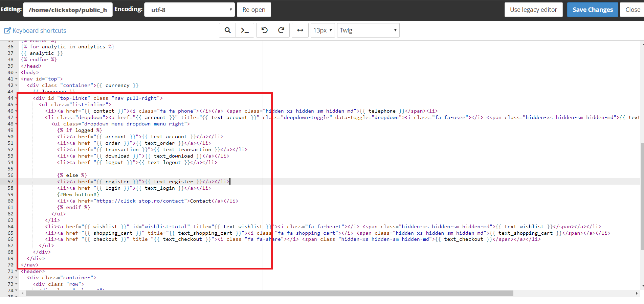Collapse the fold arrow on line 44

16,98
